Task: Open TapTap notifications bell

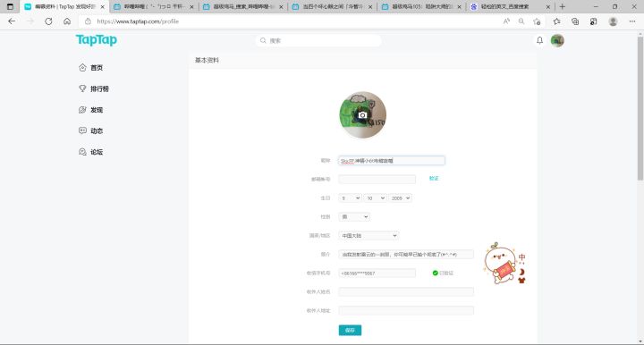Action: tap(539, 40)
